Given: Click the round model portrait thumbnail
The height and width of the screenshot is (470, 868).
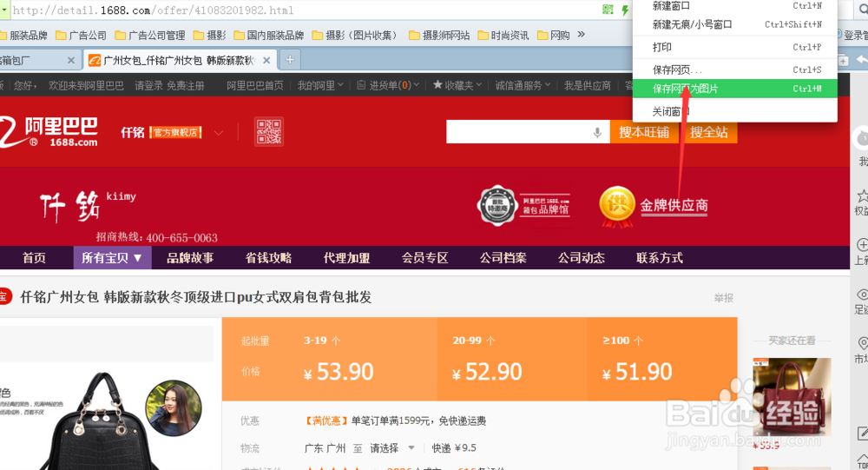Looking at the screenshot, I should [174, 408].
